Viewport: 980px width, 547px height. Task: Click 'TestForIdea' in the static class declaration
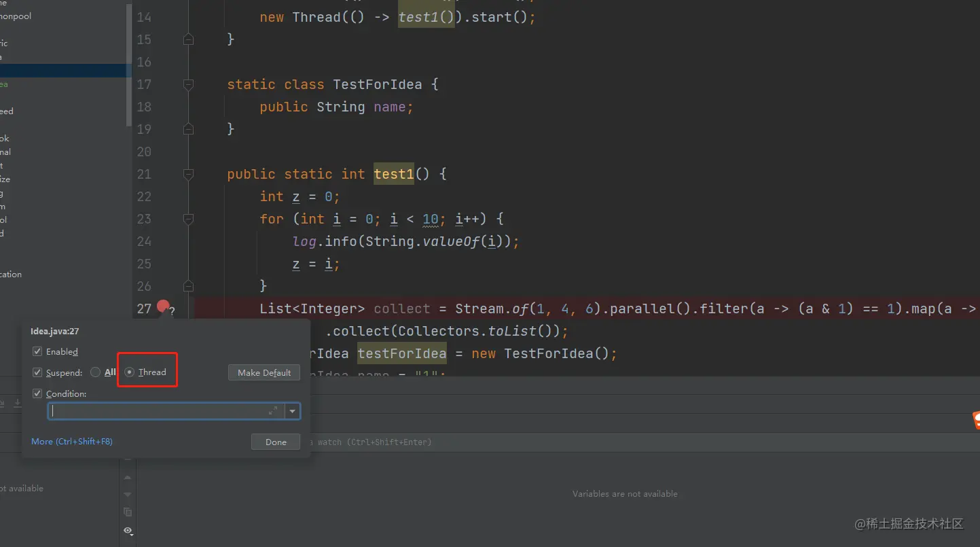378,84
